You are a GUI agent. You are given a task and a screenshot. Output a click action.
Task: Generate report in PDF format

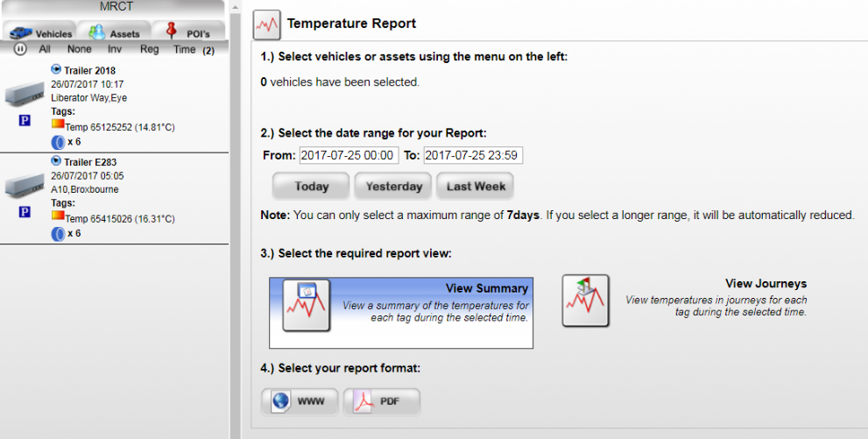tap(382, 401)
